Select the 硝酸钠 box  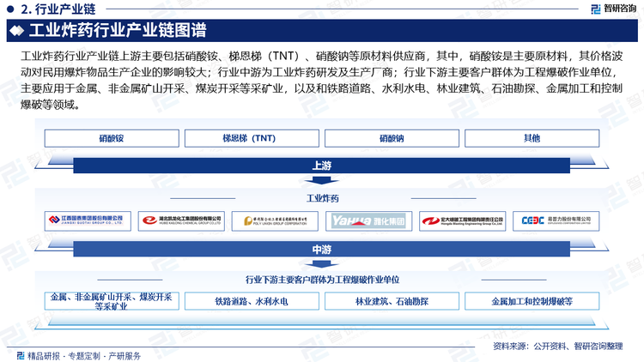point(392,138)
